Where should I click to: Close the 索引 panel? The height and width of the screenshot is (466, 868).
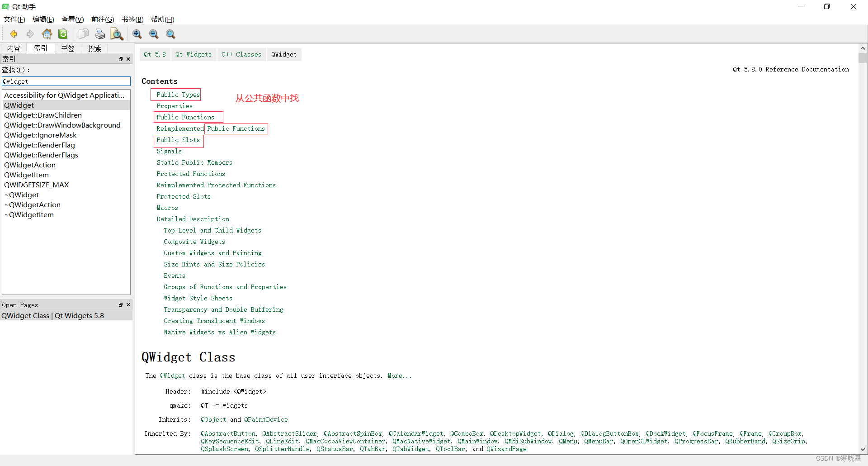coord(128,59)
